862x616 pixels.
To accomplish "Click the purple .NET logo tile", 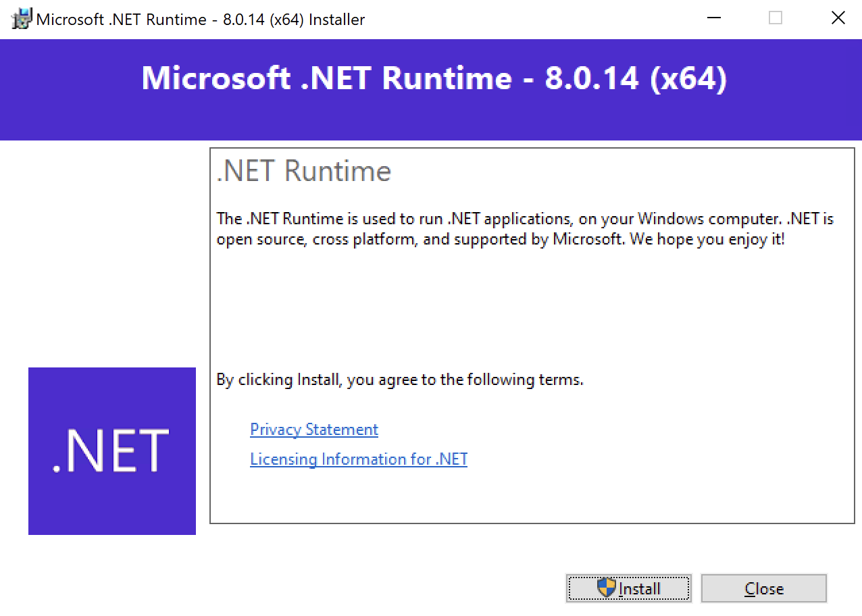I will [112, 451].
